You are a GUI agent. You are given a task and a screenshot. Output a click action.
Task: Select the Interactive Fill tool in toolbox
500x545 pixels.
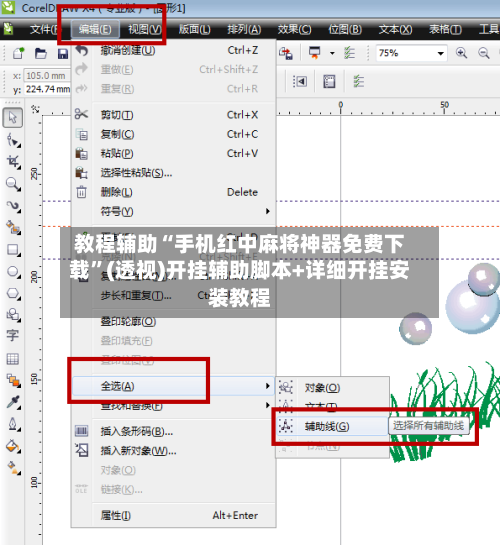point(13,468)
